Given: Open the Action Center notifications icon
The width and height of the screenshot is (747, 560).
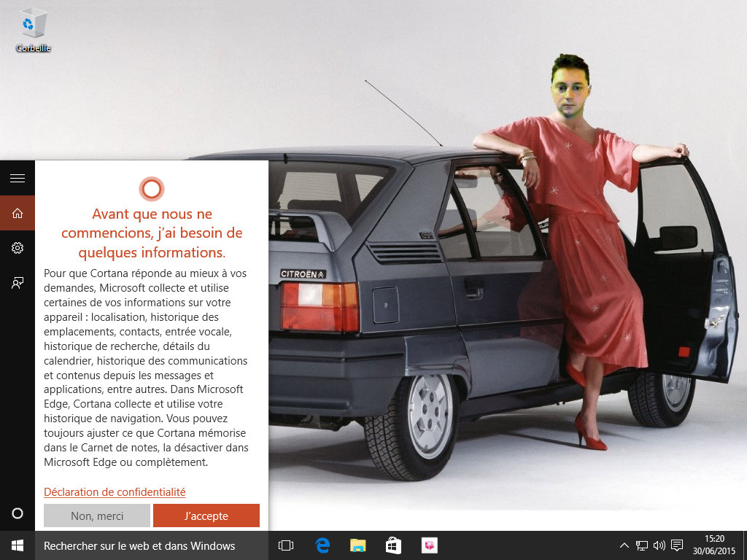Looking at the screenshot, I should coord(678,545).
